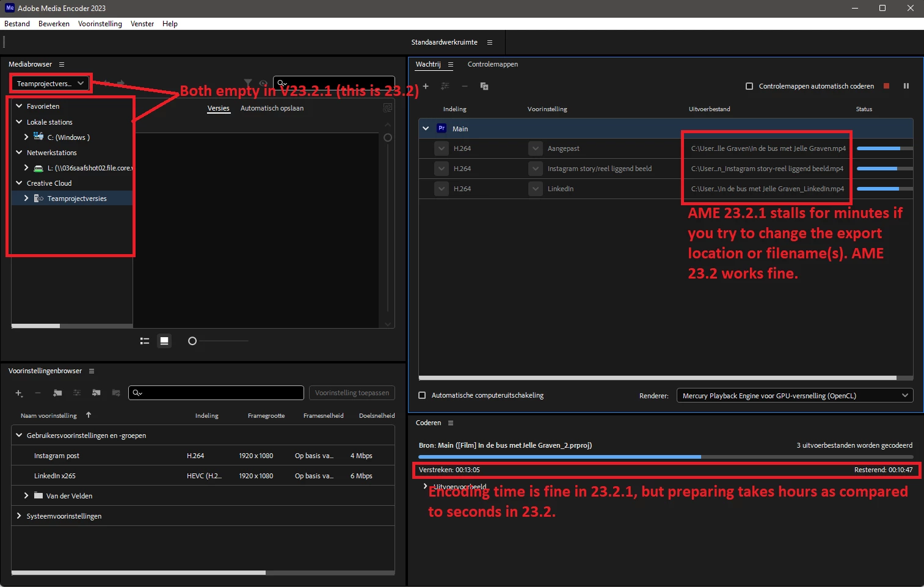Click the C: (Windows) drive icon
Viewport: 924px width, 587px height.
point(38,137)
